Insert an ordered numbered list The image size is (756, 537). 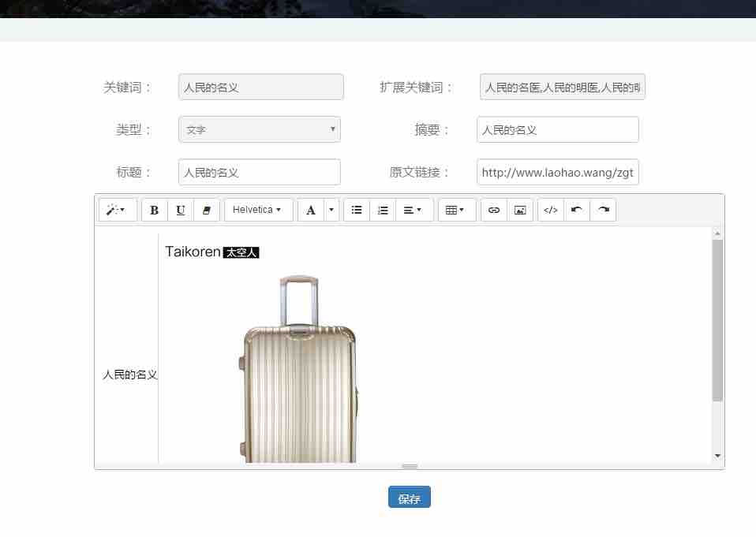point(383,210)
